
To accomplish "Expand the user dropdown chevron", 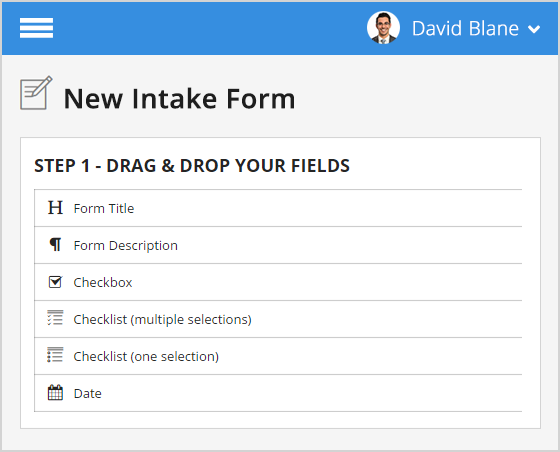I will pos(534,29).
